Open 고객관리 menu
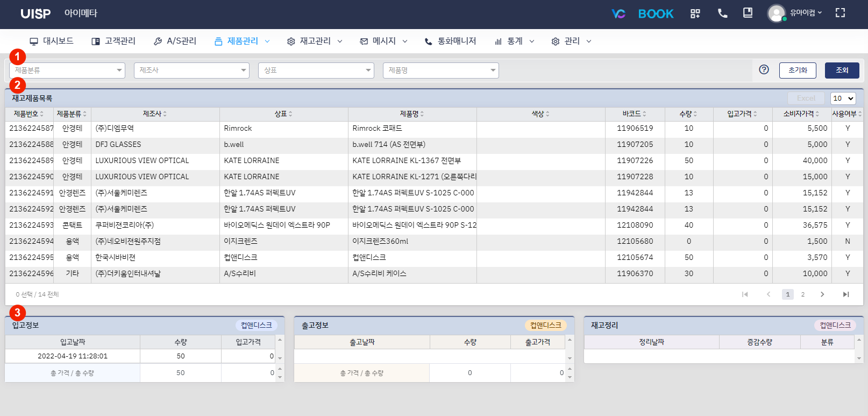The width and height of the screenshot is (868, 416). click(x=113, y=41)
